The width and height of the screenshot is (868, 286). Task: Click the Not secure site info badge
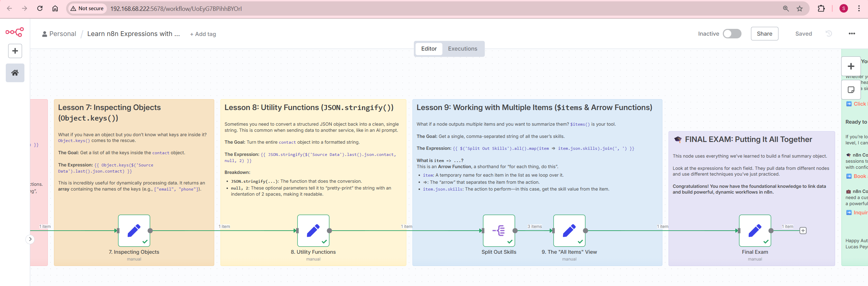tap(87, 8)
